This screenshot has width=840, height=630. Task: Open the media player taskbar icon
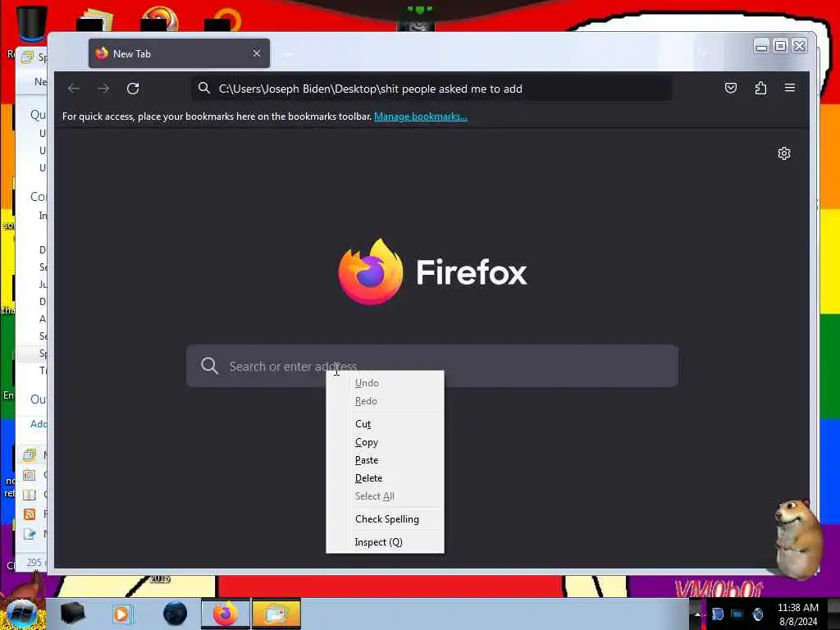[122, 614]
